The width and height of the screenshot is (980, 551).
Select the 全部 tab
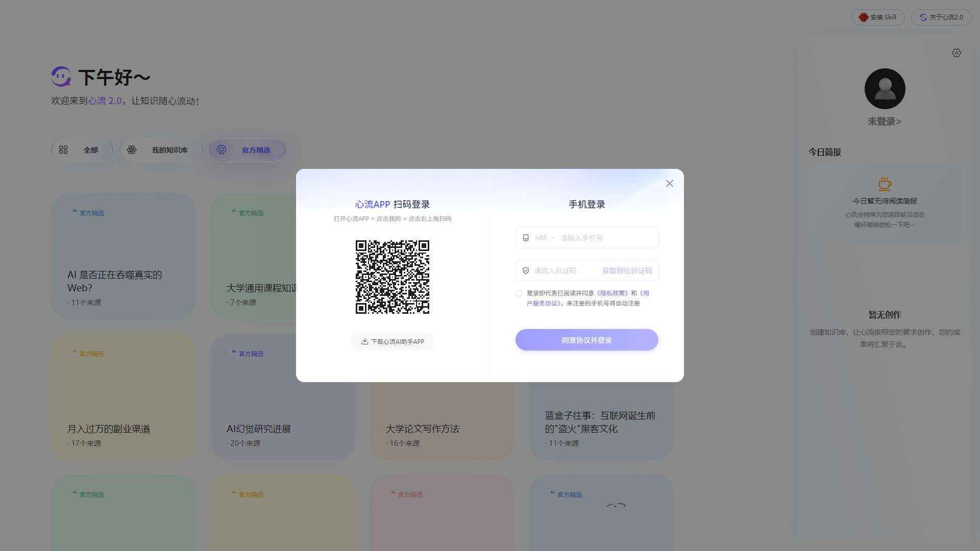point(82,150)
